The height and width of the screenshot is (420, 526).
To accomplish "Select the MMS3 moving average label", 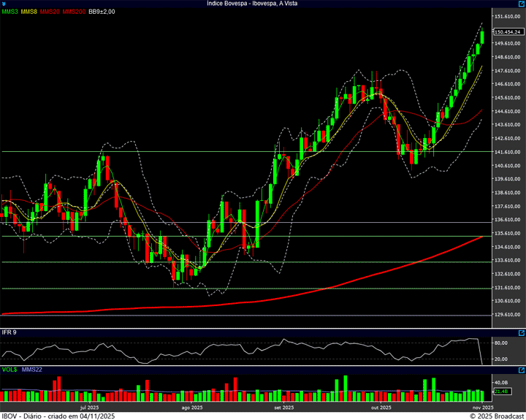I will click(x=10, y=12).
